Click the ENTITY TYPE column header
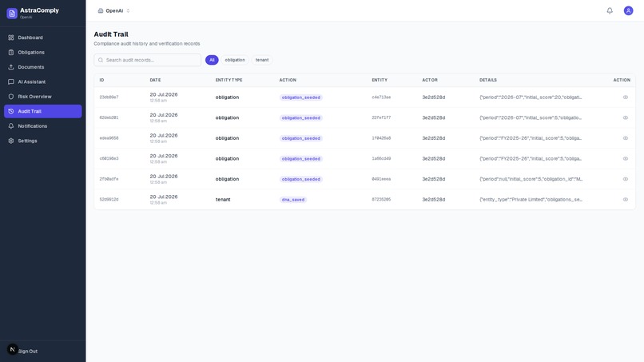Image resolution: width=644 pixels, height=362 pixels. 229,80
